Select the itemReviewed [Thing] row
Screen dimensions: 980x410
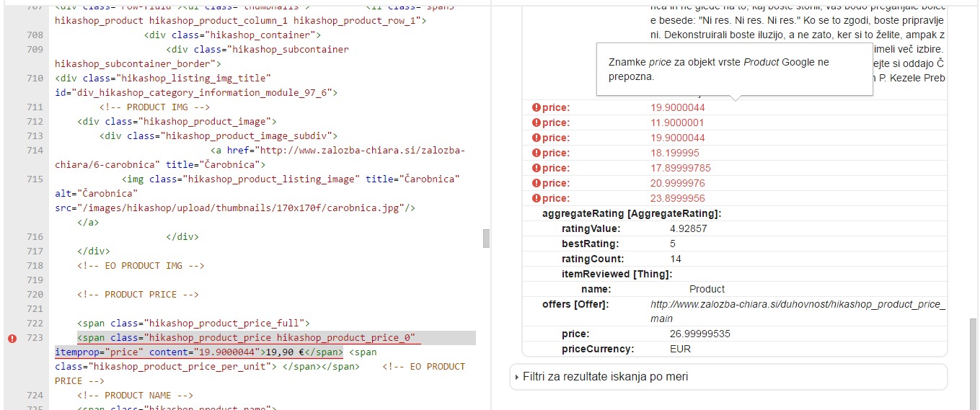point(617,275)
